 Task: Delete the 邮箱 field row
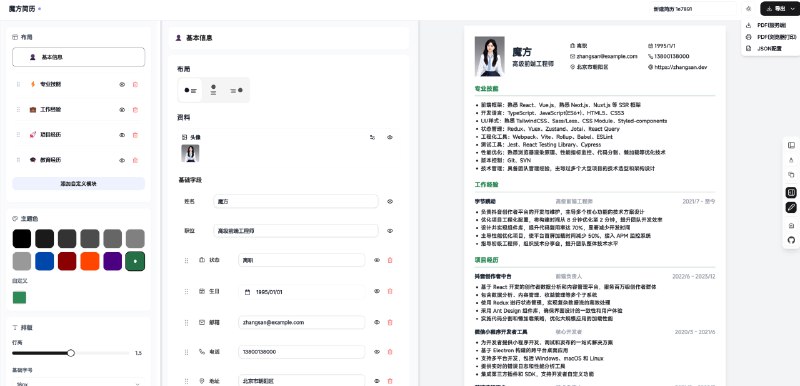click(x=390, y=322)
